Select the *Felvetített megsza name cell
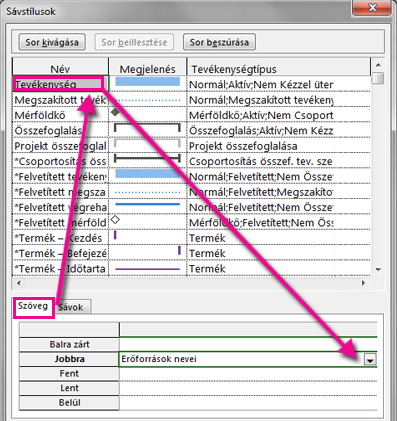 pos(60,192)
